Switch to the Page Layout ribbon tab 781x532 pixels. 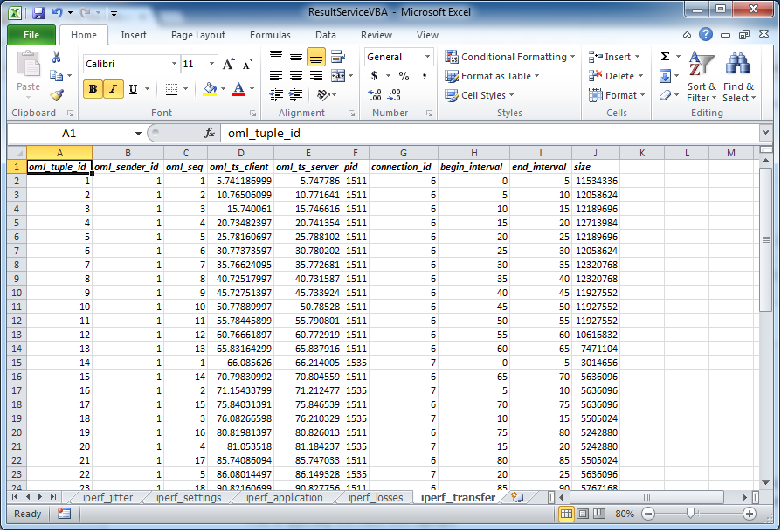click(197, 35)
